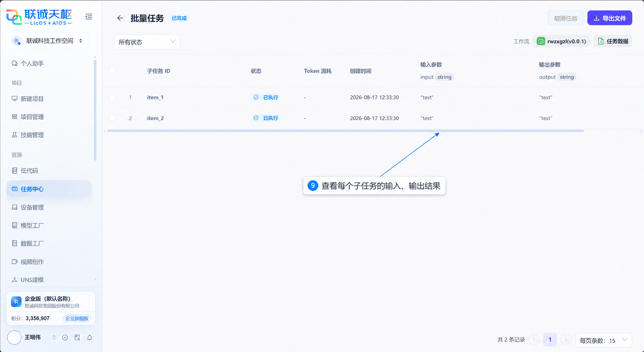This screenshot has width=644, height=352.
Task: Check the checkbox for item_1 row
Action: pyautogui.click(x=112, y=97)
